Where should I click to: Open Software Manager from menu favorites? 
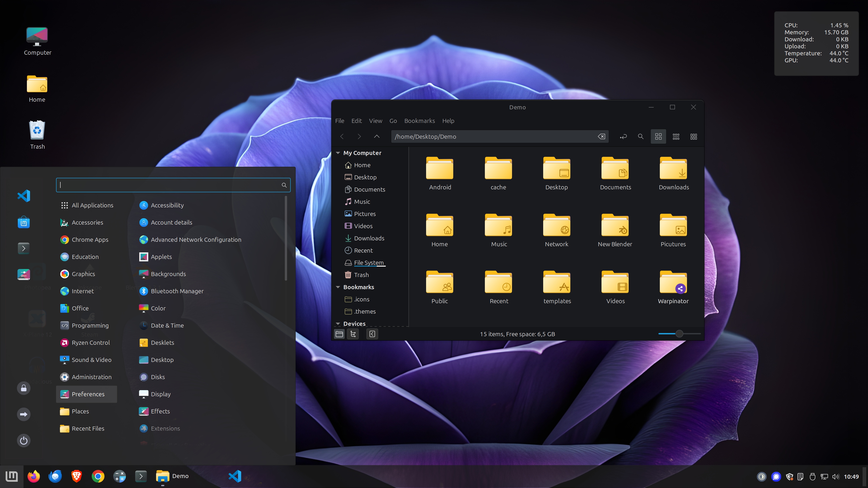24,222
